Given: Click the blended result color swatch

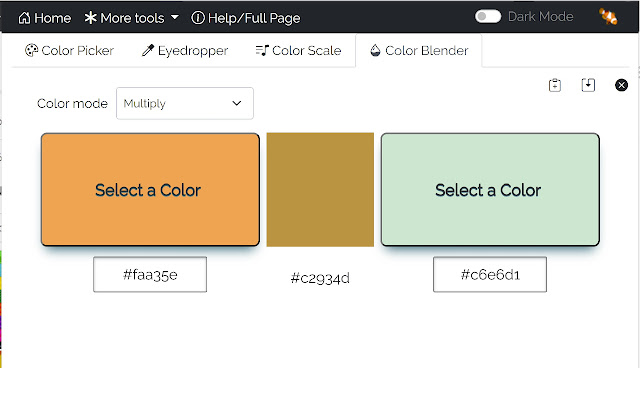Looking at the screenshot, I should pos(320,190).
